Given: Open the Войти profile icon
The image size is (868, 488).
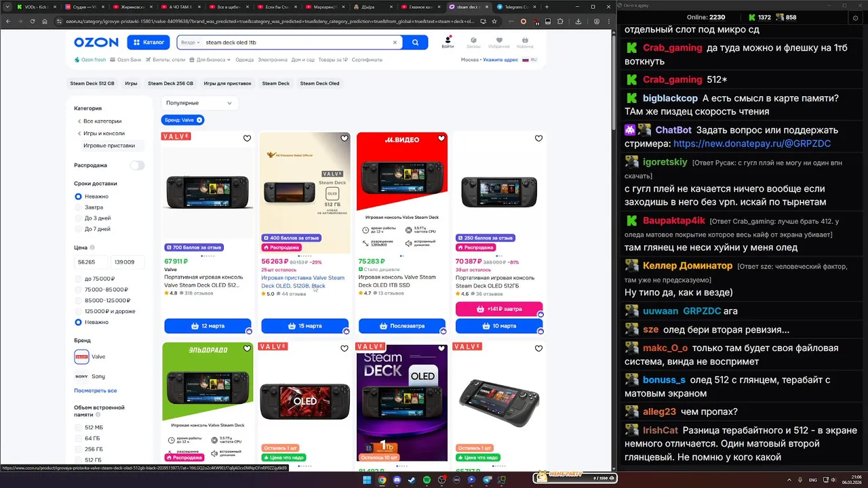Looking at the screenshot, I should click(x=448, y=43).
